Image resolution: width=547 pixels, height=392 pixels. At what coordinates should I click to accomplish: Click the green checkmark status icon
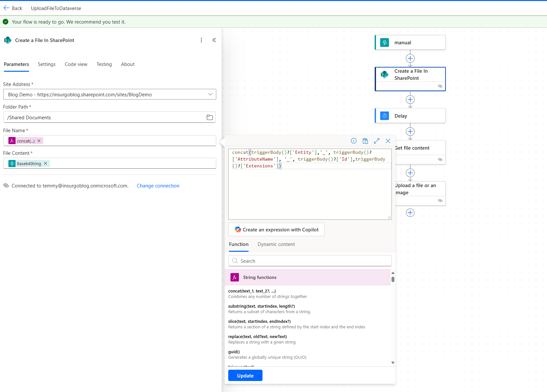5,22
